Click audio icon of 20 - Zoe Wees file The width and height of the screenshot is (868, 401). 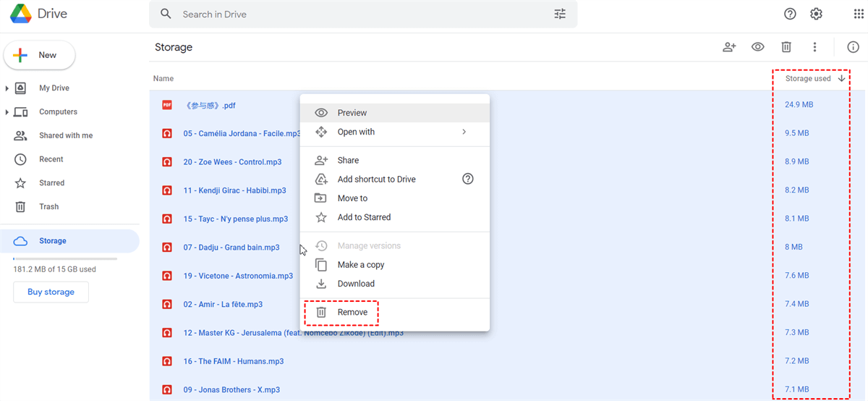tap(167, 162)
